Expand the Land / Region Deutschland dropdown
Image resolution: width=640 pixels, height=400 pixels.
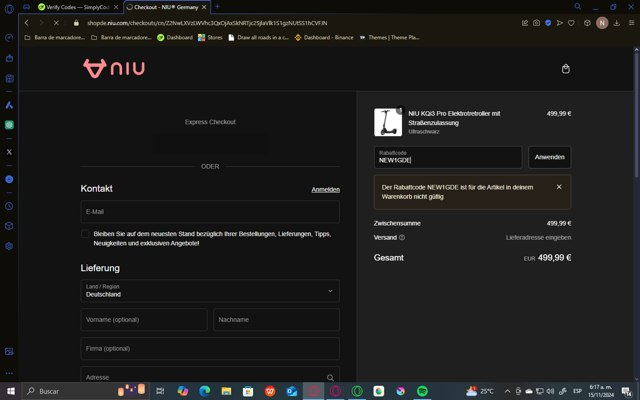pyautogui.click(x=210, y=291)
